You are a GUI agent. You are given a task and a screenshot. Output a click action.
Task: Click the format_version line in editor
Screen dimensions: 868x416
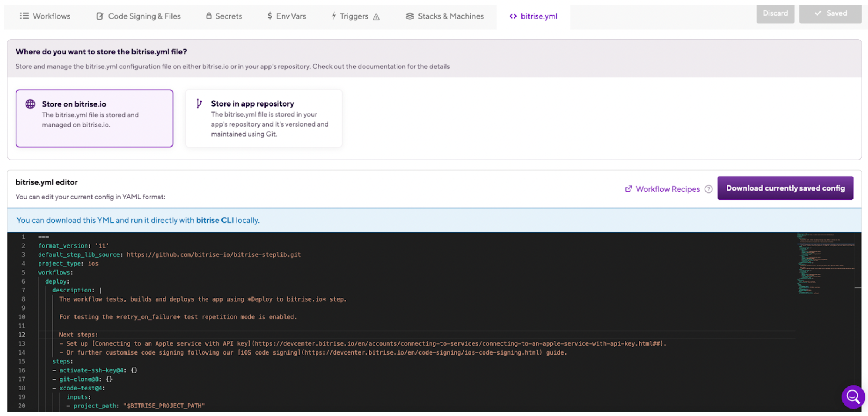click(x=73, y=246)
